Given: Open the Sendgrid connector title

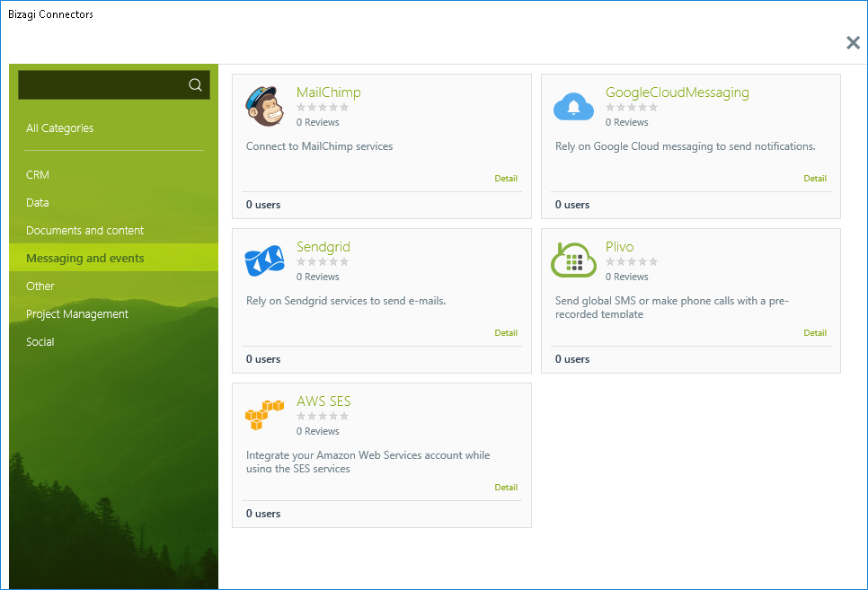Looking at the screenshot, I should point(323,247).
